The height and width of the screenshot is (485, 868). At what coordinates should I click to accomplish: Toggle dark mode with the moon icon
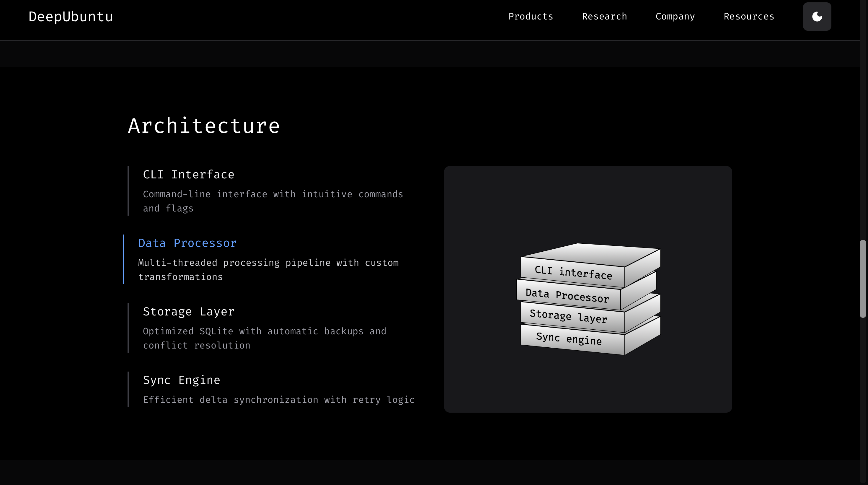click(817, 16)
